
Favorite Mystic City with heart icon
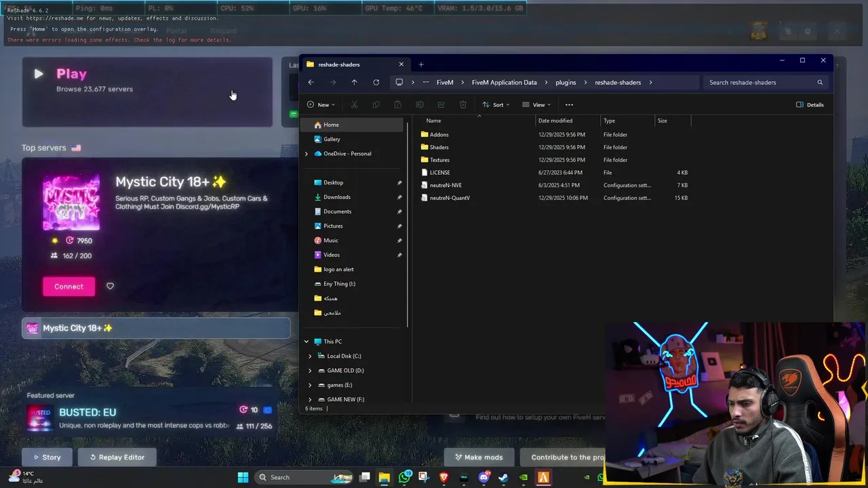coord(110,286)
